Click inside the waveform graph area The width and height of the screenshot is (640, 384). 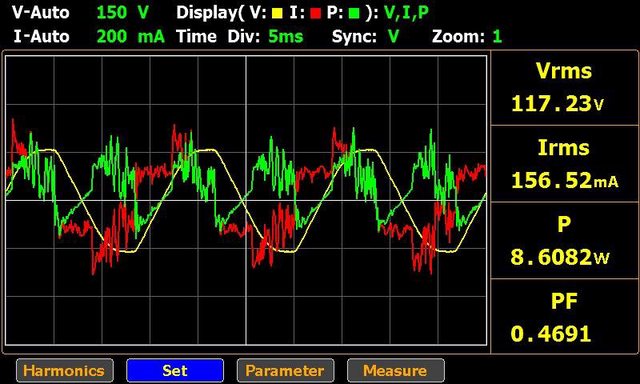point(246,200)
